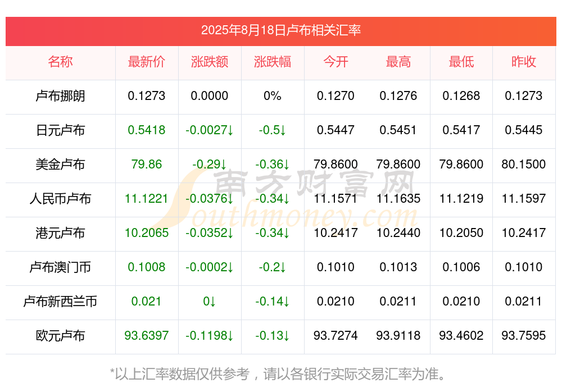This screenshot has width=562, height=392.
Task: Select latest price 11.1221 for 人民币卢布
Action: point(147,198)
